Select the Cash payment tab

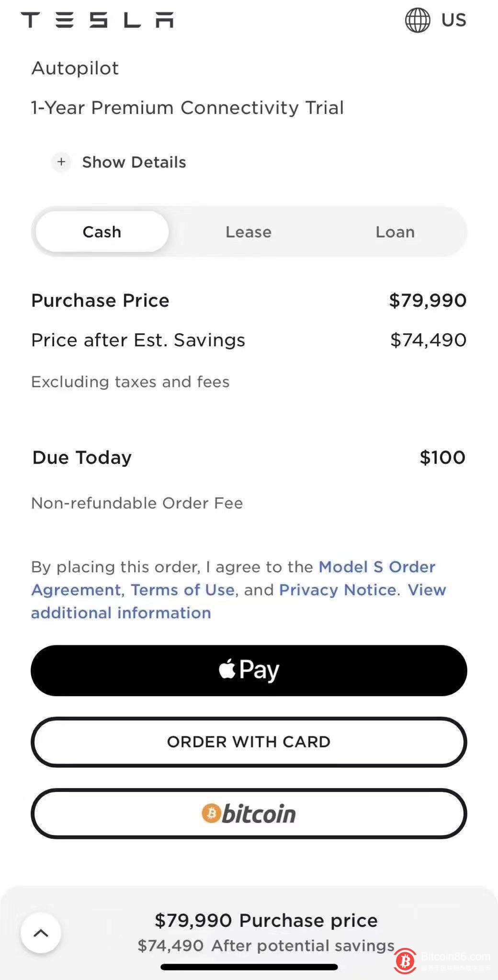pyautogui.click(x=102, y=232)
